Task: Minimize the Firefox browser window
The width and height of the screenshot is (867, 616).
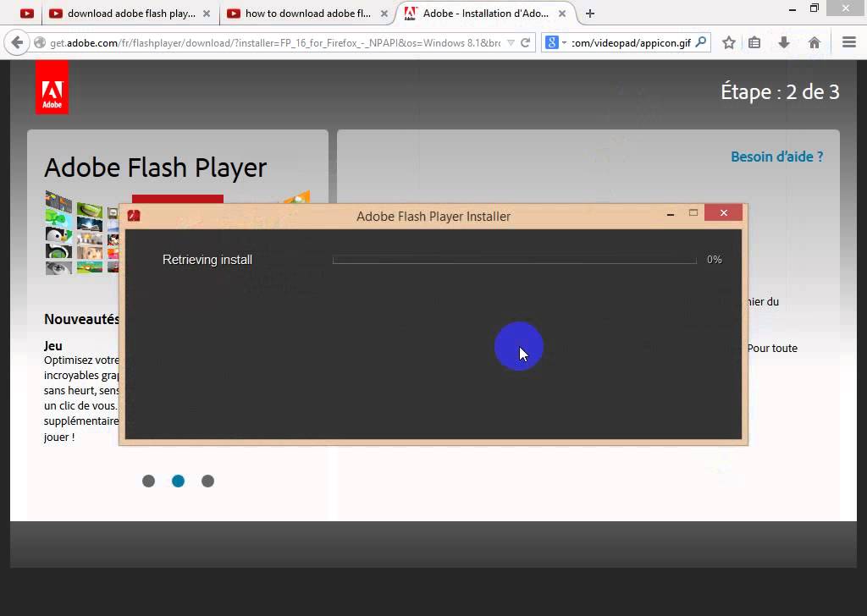Action: pos(792,8)
